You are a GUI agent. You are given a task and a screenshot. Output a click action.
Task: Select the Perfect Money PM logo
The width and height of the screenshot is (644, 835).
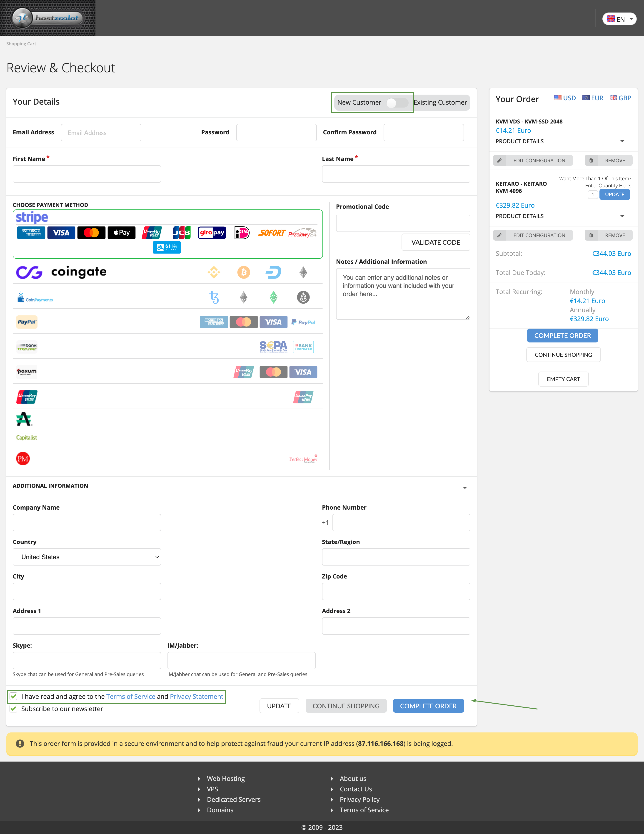(x=23, y=459)
